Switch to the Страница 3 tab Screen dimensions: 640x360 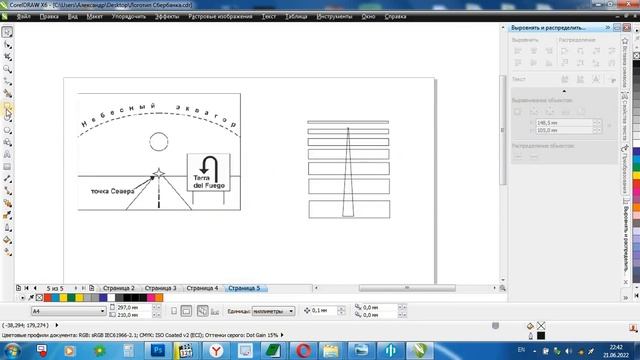pyautogui.click(x=160, y=288)
